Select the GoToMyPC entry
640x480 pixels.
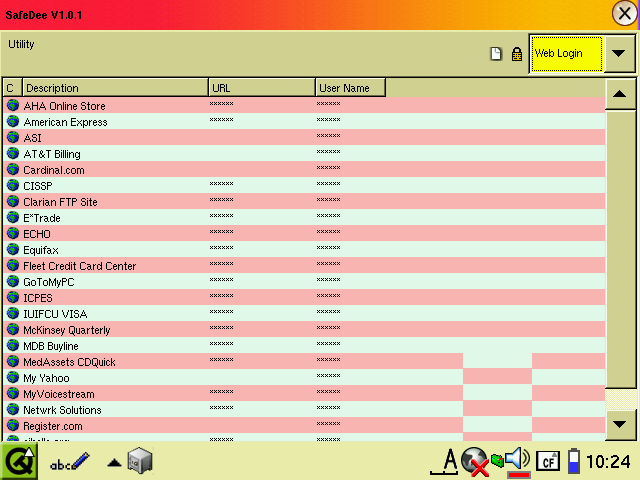pos(304,281)
